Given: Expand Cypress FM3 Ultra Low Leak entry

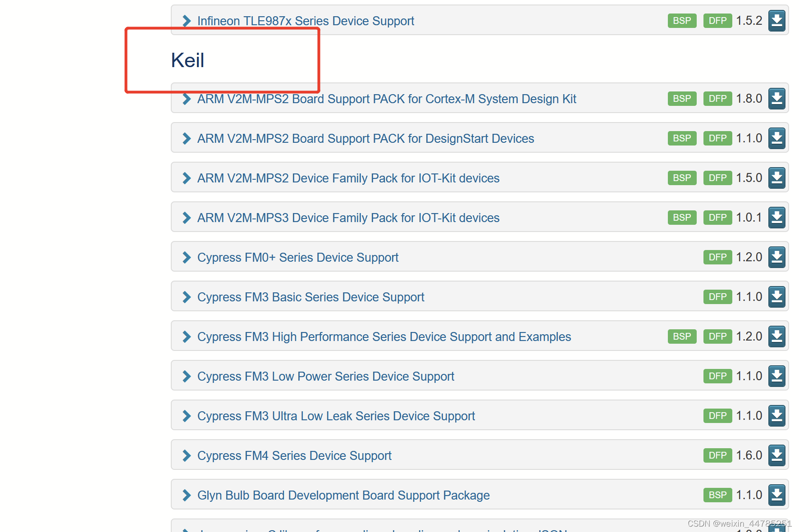Looking at the screenshot, I should [186, 416].
